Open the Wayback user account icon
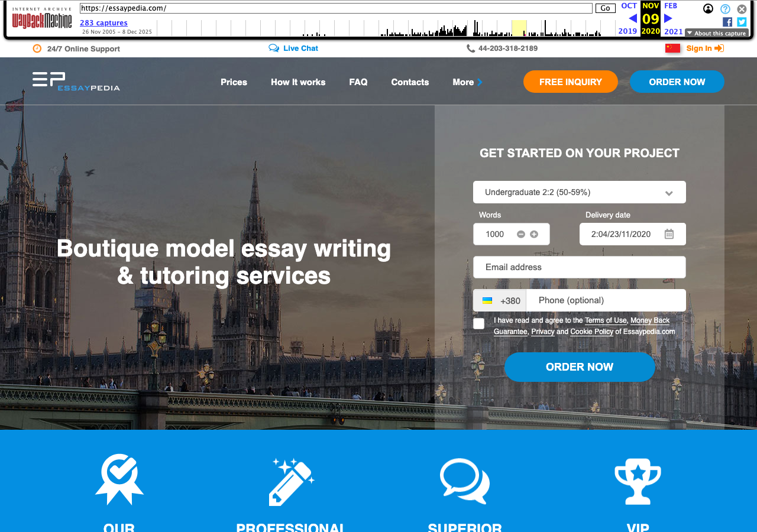757x532 pixels. tap(708, 8)
